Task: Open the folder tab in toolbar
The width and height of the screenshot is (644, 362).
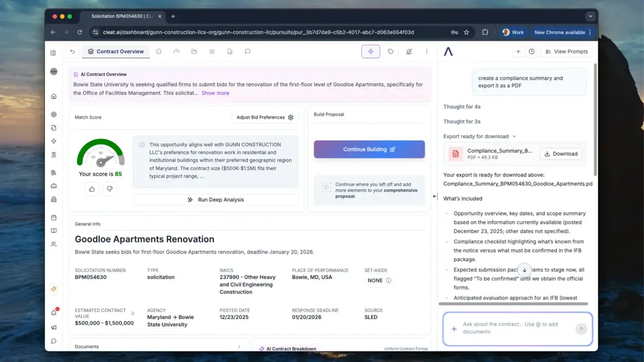Action: point(194,51)
